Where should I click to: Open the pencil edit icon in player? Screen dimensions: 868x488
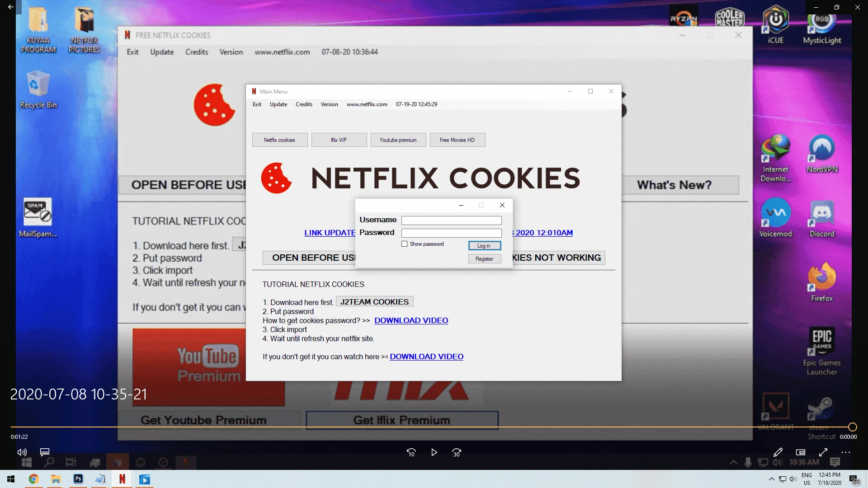coord(778,452)
